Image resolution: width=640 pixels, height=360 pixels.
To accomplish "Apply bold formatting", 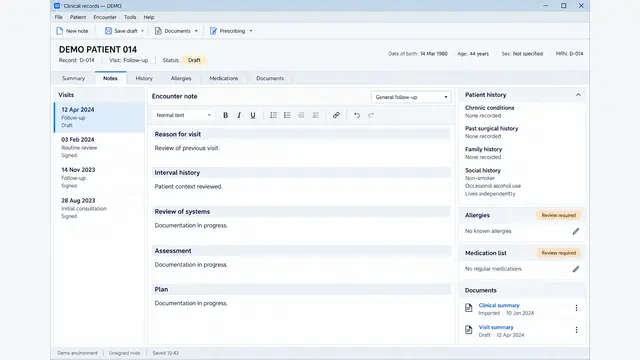I will click(x=225, y=116).
